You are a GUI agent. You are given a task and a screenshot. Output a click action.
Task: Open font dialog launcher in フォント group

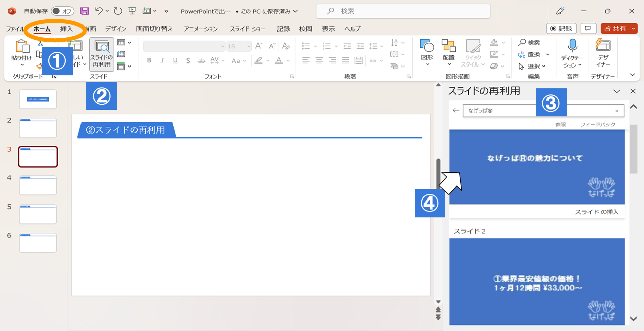(x=292, y=77)
